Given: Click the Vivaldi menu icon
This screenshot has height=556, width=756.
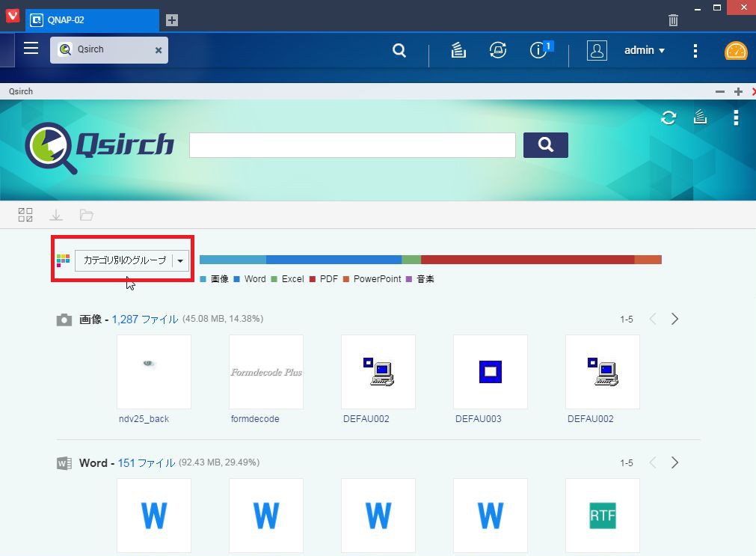Looking at the screenshot, I should click(12, 16).
